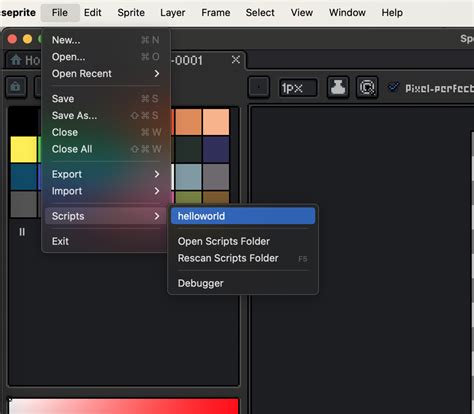Click the red color gradient bar
Viewport: 474px width, 414px height.
click(x=123, y=406)
